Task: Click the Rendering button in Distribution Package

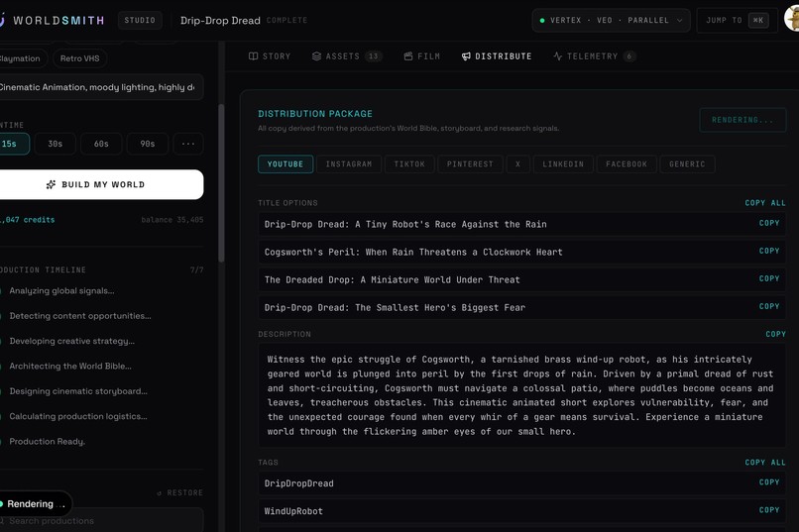Action: pyautogui.click(x=742, y=120)
